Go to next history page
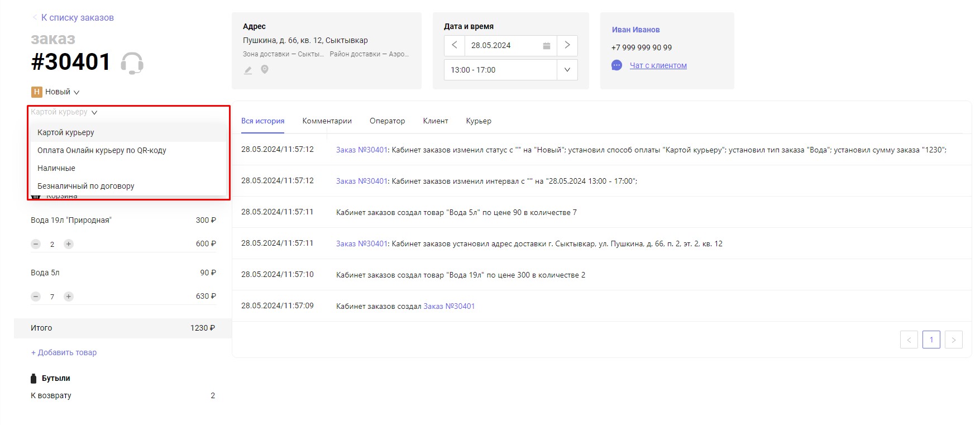 pos(954,340)
